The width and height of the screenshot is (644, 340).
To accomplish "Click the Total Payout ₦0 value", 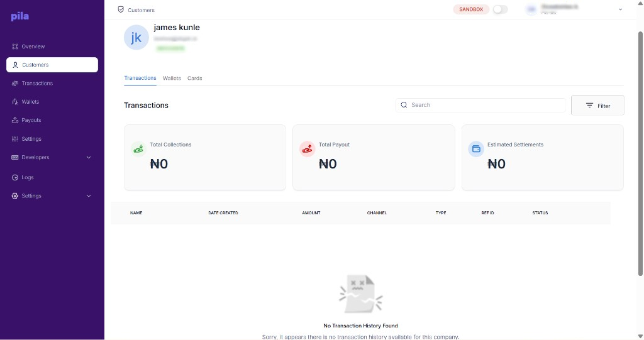I will point(328,164).
